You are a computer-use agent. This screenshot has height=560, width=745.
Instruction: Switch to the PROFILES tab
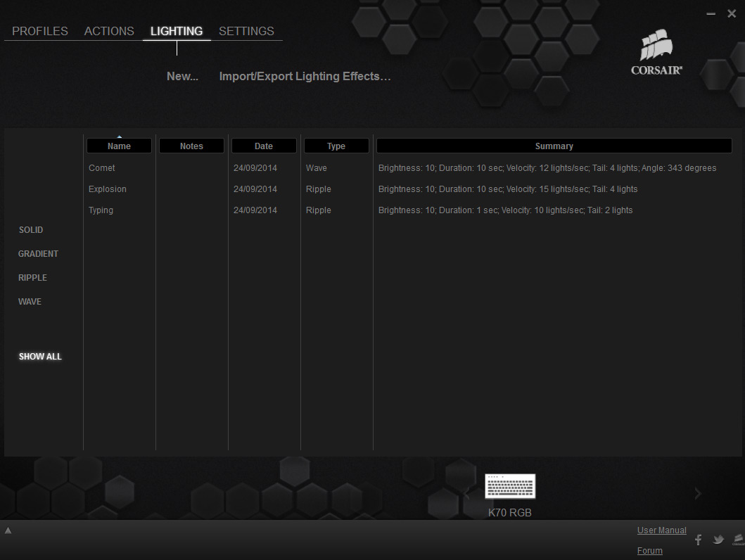pos(40,32)
